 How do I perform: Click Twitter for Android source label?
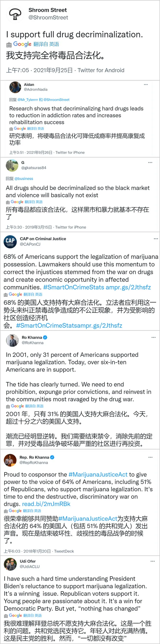click(x=101, y=70)
